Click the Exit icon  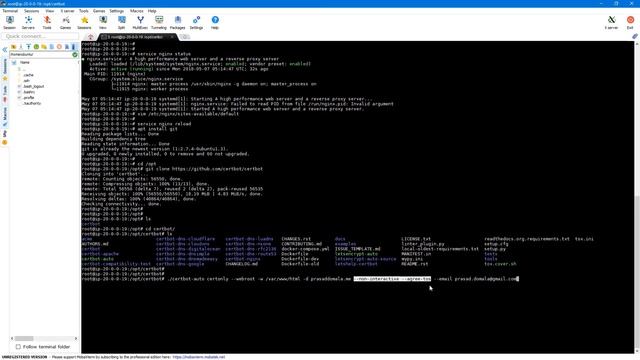[x=630, y=22]
